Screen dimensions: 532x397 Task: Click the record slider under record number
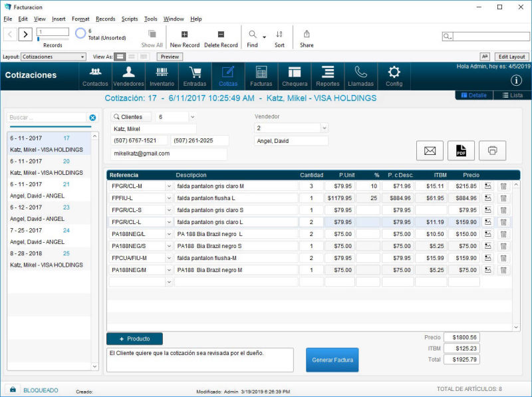click(x=53, y=39)
